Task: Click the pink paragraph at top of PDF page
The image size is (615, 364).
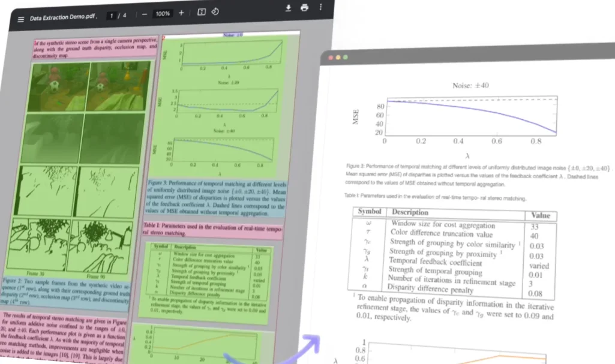Action: click(95, 48)
